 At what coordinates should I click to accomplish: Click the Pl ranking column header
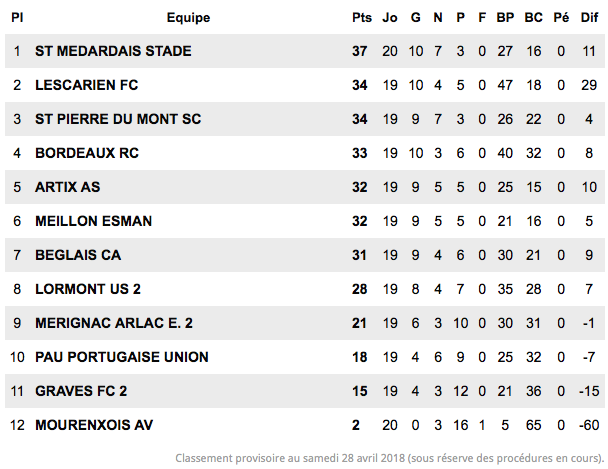pos(17,18)
